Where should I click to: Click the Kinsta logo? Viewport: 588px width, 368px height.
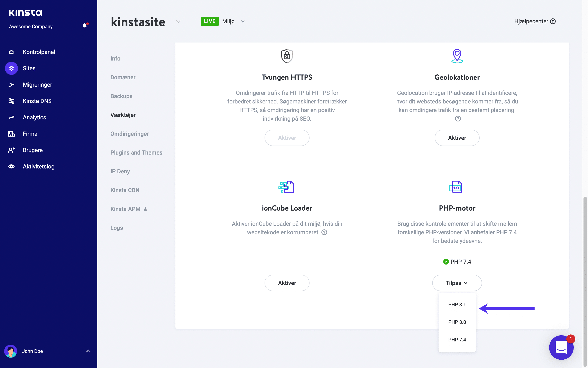point(25,13)
